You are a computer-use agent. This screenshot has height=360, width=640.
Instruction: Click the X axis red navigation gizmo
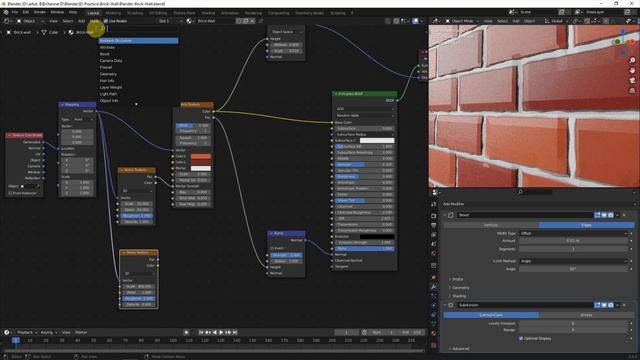point(632,42)
